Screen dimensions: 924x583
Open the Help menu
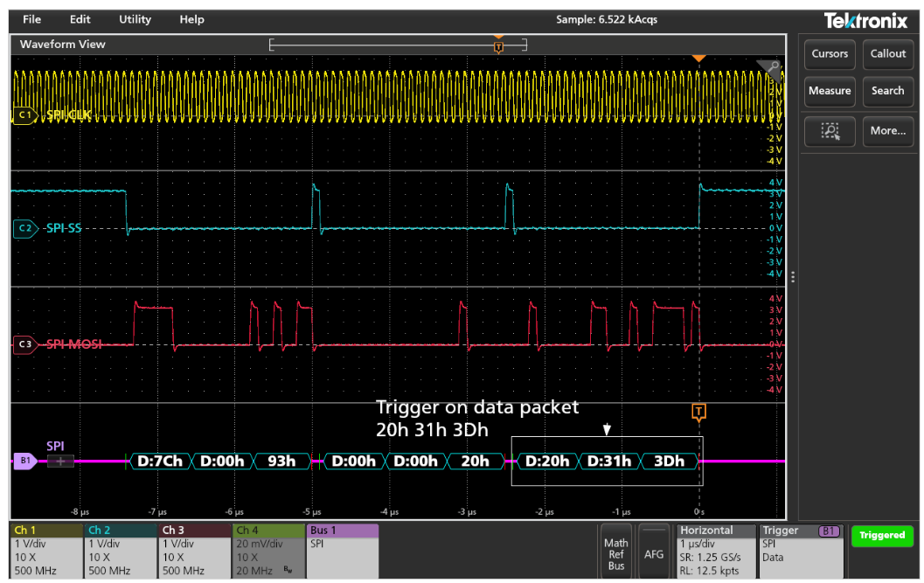(191, 19)
